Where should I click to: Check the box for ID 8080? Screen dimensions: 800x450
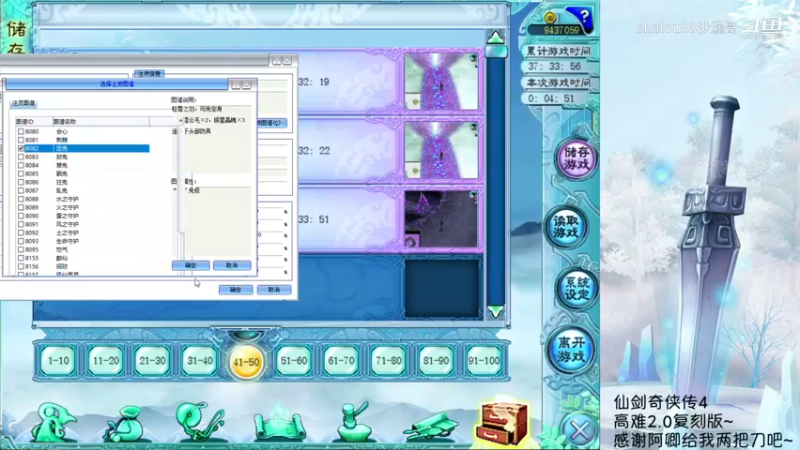21,131
